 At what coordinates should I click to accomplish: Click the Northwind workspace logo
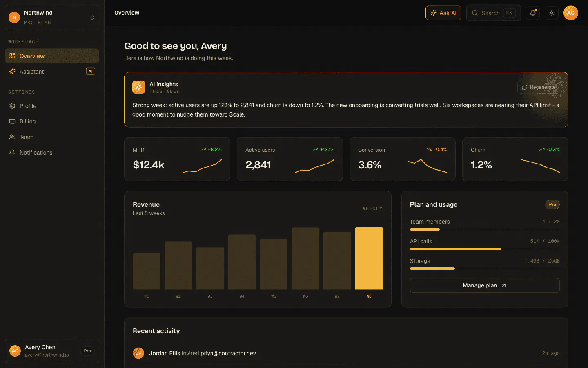(14, 18)
